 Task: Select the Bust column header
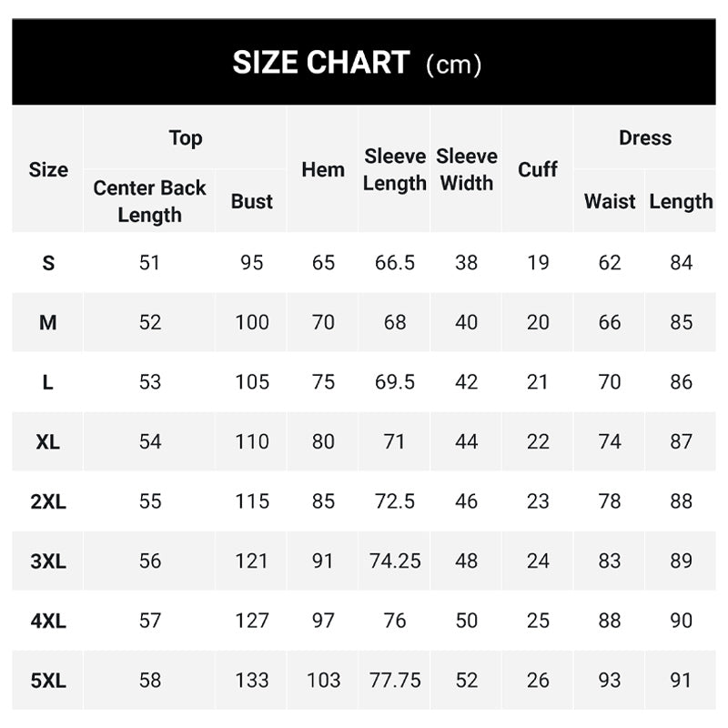[252, 201]
